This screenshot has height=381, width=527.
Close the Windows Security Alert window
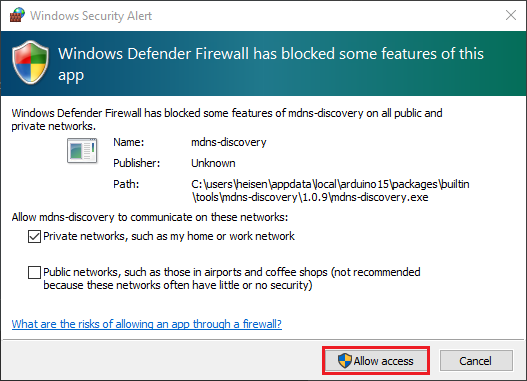tap(511, 15)
